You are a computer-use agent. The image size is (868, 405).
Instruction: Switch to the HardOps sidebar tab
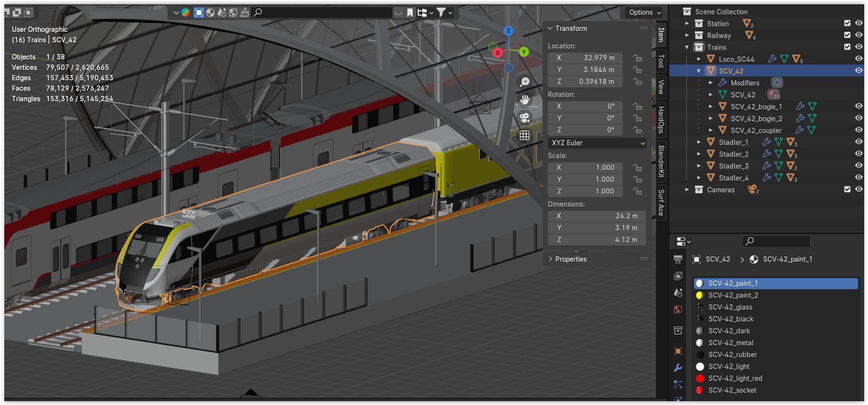(x=661, y=120)
